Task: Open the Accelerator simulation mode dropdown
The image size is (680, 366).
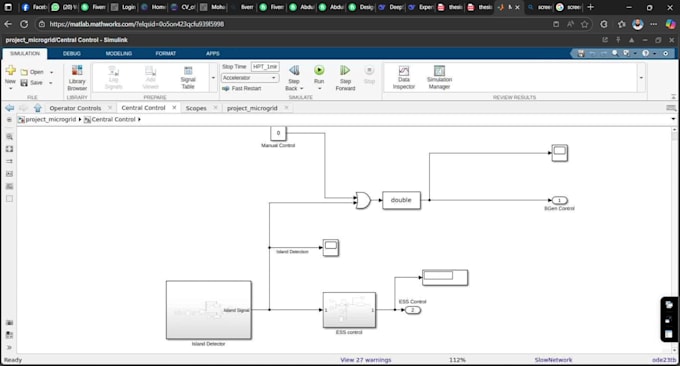Action: [x=250, y=78]
